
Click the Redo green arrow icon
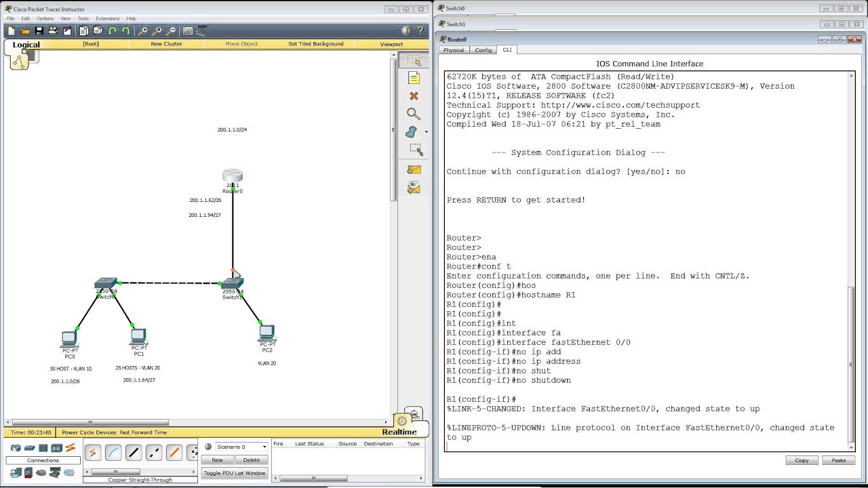[x=125, y=30]
